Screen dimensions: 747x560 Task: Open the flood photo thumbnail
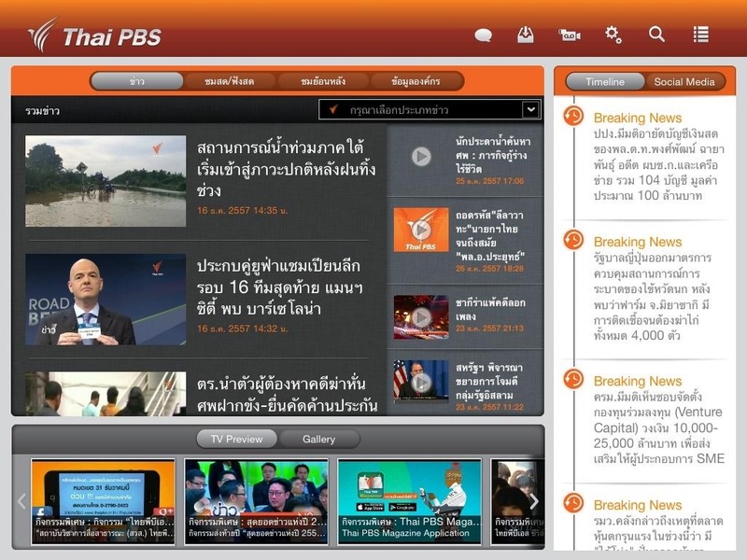tap(106, 181)
